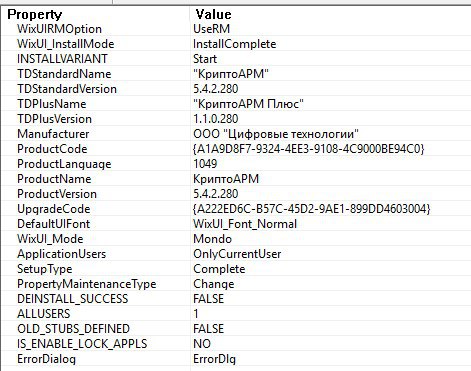Click the 5.4.2.280 value in the ProductVersion row

[216, 194]
